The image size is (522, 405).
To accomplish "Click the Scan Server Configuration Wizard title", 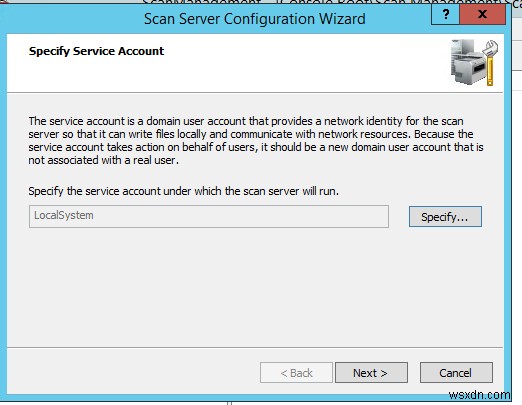I will click(x=255, y=19).
